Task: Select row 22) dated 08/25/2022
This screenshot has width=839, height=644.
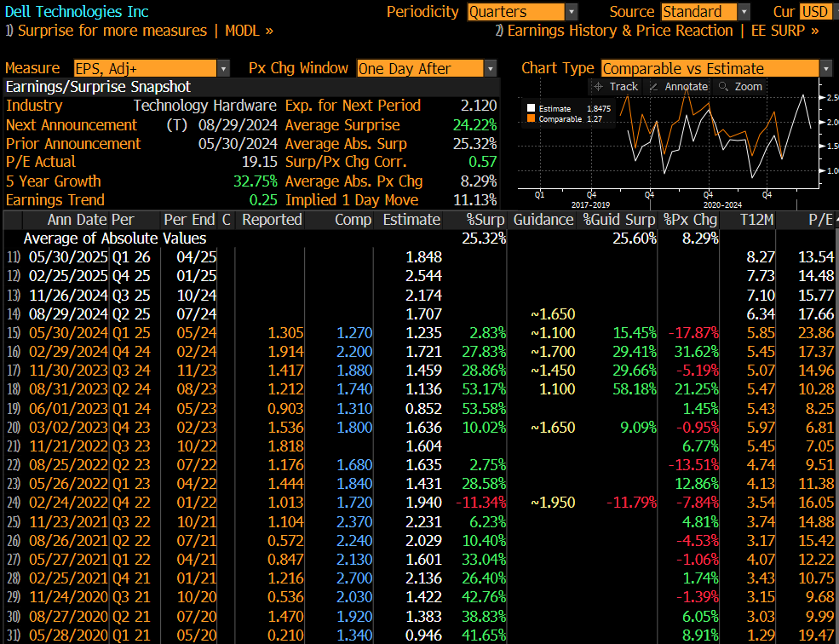Action: coord(419,464)
